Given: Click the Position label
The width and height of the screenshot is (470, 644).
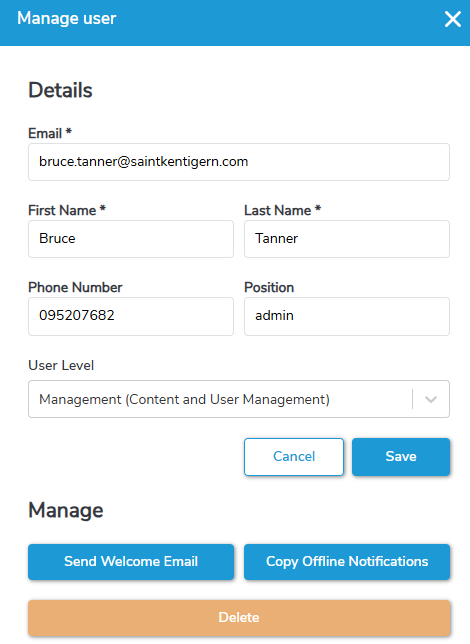Looking at the screenshot, I should [x=269, y=288].
